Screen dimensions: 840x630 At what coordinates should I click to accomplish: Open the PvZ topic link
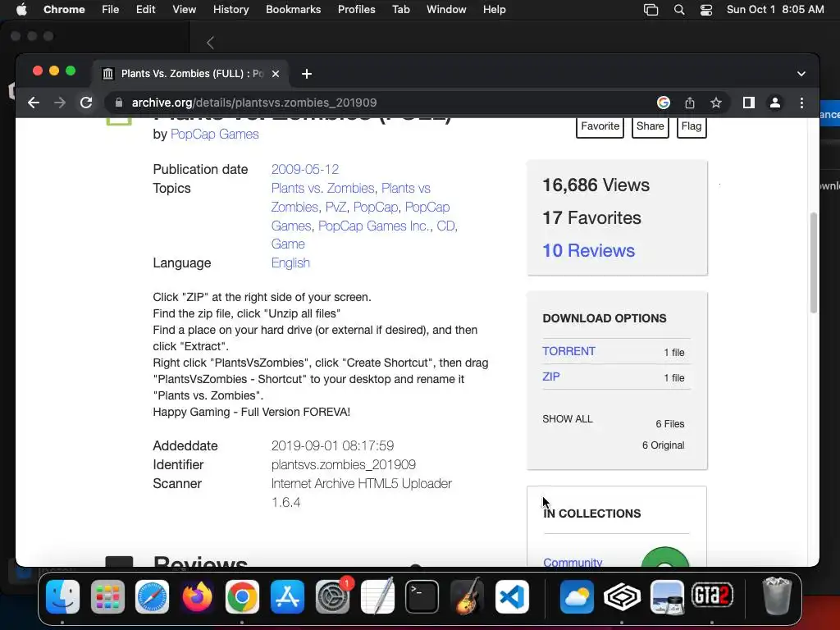tap(336, 207)
